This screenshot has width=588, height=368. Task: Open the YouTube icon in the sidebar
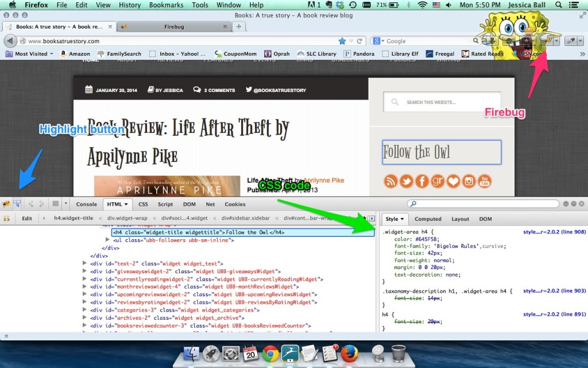(485, 181)
